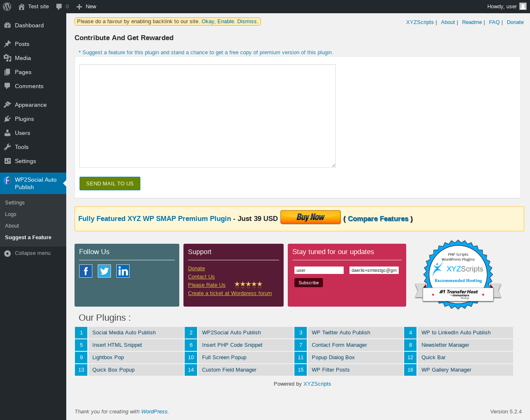530x420 pixels.
Task: Click Please Rate Us link
Action: pos(207,285)
